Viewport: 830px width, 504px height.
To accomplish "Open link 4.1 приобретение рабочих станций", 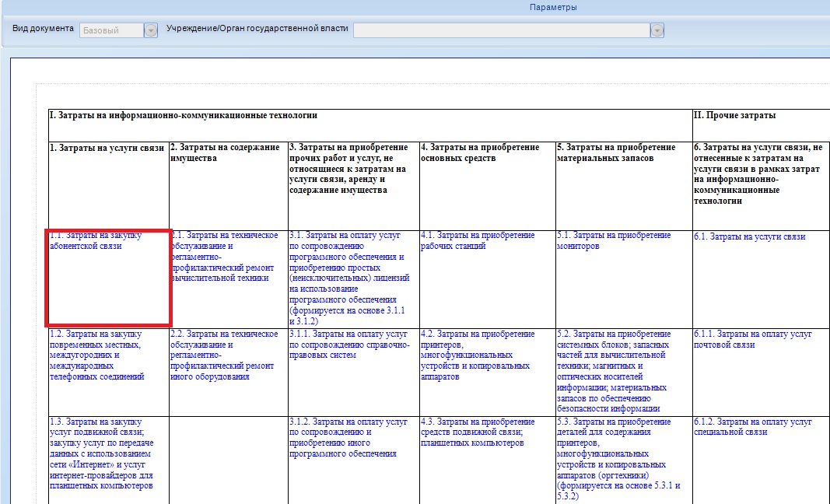I will click(x=478, y=241).
